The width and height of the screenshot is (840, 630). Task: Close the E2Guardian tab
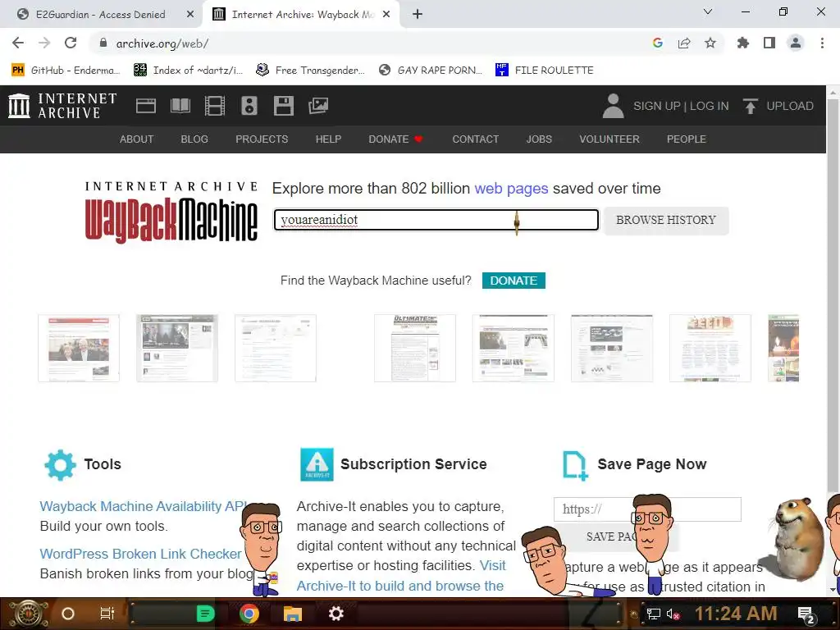click(x=190, y=15)
